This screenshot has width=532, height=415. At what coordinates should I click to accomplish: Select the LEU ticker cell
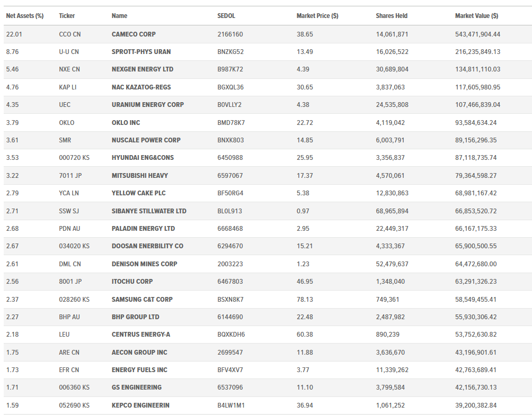point(64,335)
